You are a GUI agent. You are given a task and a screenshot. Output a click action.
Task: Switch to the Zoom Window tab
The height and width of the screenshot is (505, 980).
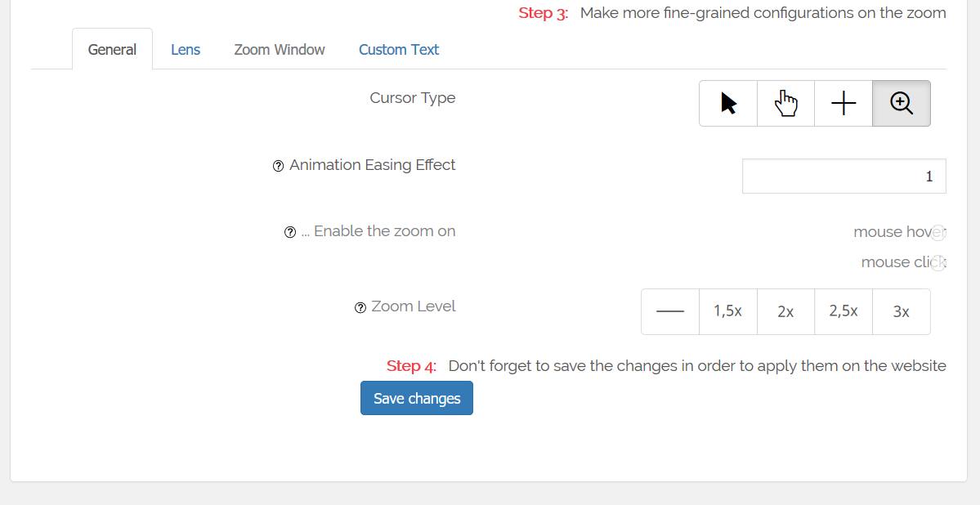280,49
